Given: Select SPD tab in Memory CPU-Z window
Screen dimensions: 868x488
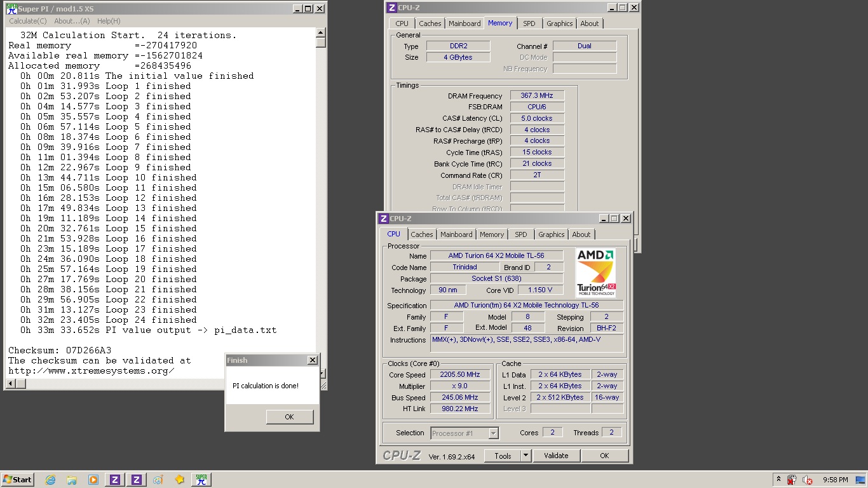Looking at the screenshot, I should coord(529,24).
